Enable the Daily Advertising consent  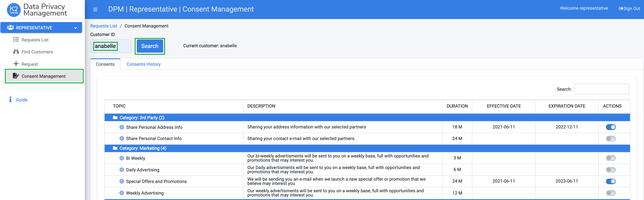(x=611, y=170)
